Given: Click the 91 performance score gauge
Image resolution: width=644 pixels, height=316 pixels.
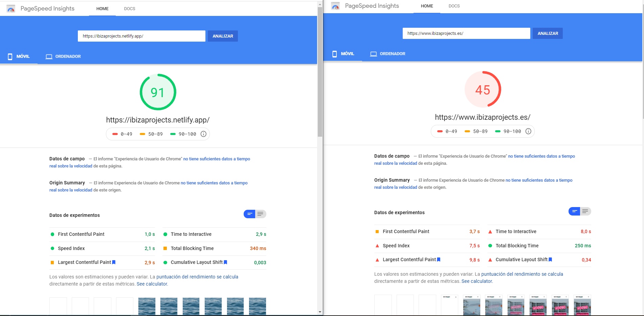Looking at the screenshot, I should point(158,92).
